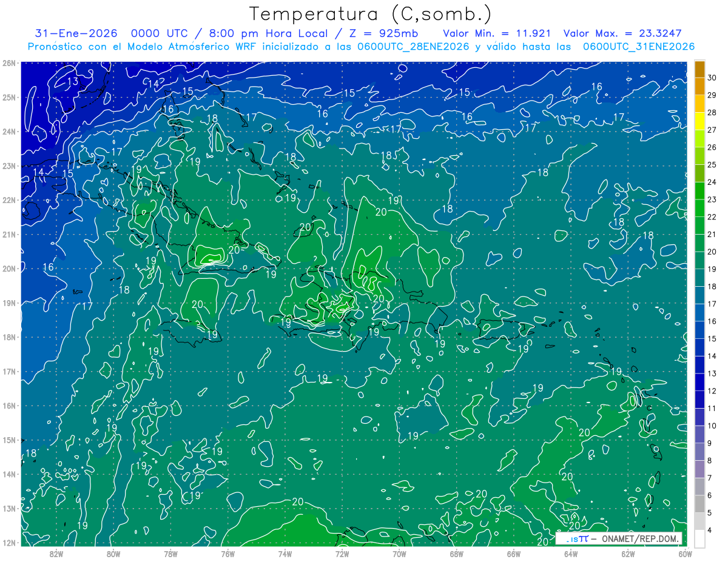Click the longitude axis label "70W"
This screenshot has height=562, width=728.
tap(399, 553)
